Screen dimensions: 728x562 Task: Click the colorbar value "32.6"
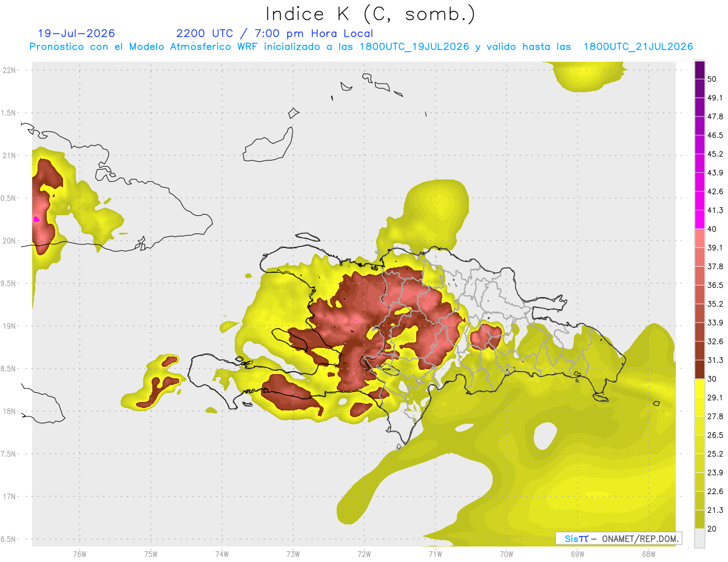pyautogui.click(x=715, y=341)
